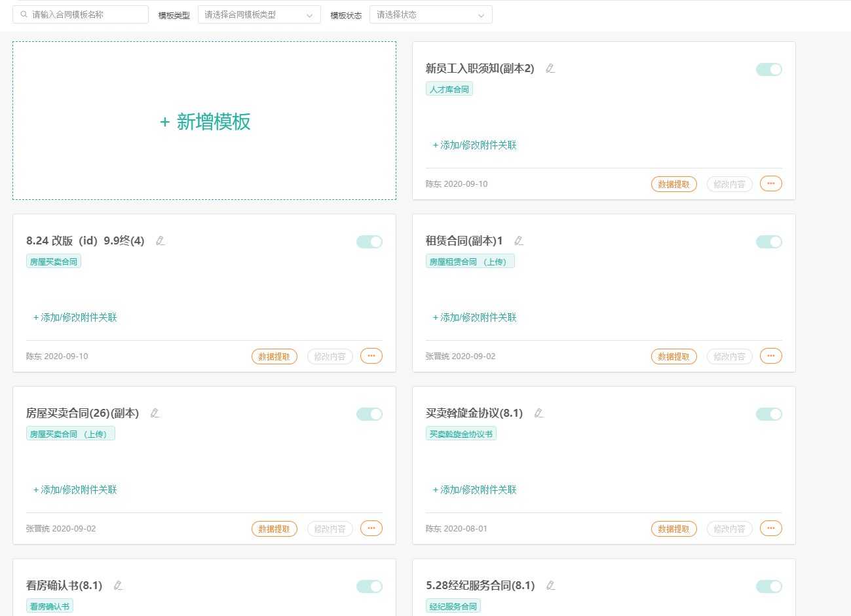Click the title 房屋买卖合同(26)(副本)
This screenshot has height=616, width=851.
pyautogui.click(x=83, y=413)
